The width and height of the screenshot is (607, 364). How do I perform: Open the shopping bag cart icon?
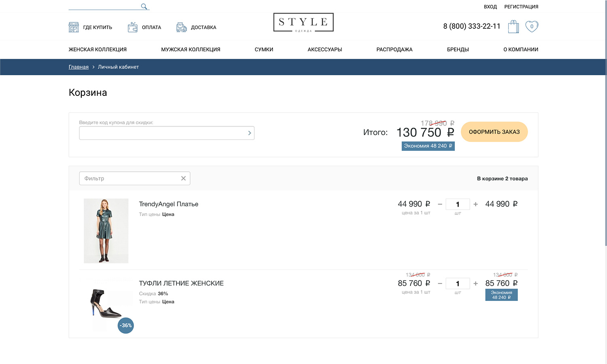513,27
